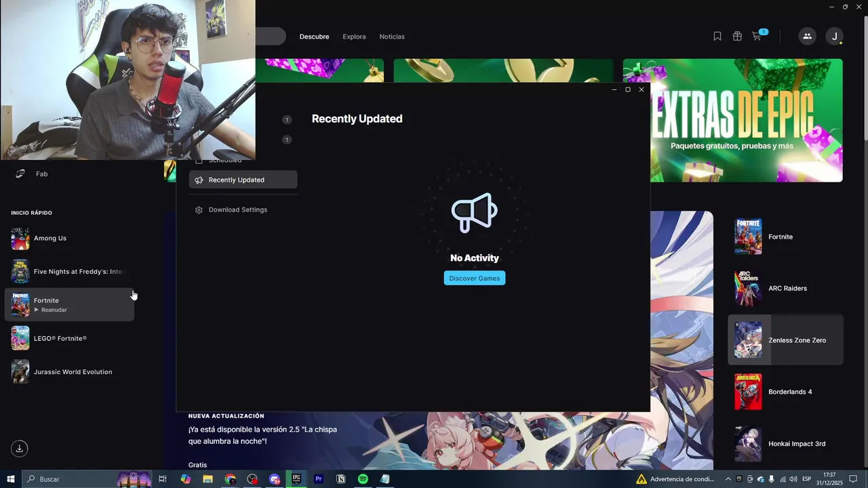Open Fab from the sidebar

(x=41, y=174)
